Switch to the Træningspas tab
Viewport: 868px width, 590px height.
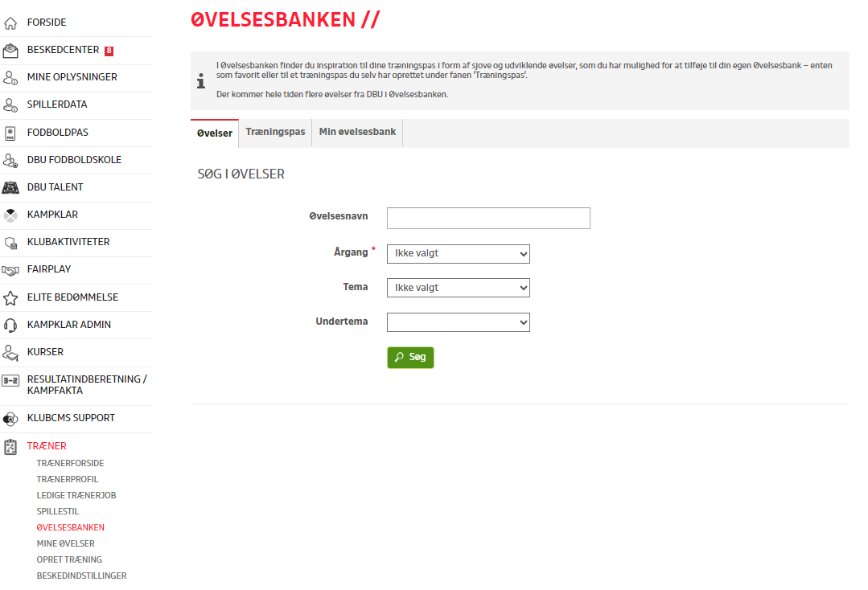tap(275, 132)
